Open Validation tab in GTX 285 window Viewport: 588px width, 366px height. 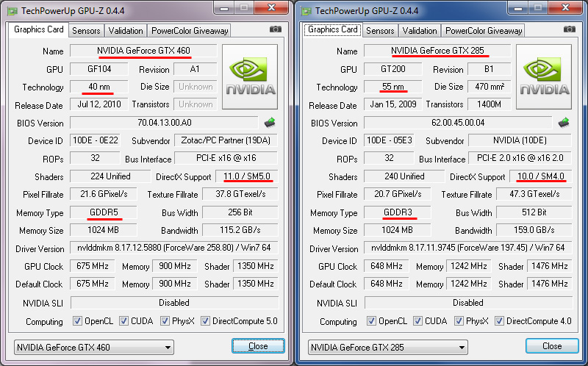(x=420, y=31)
